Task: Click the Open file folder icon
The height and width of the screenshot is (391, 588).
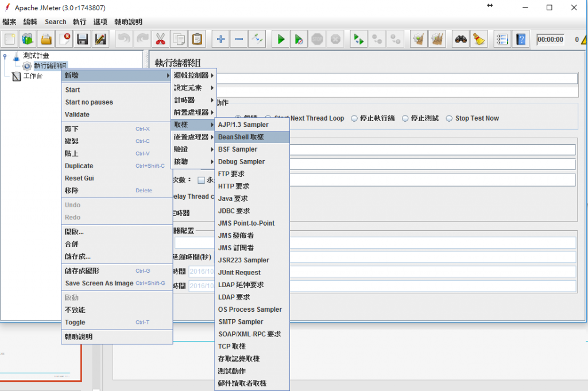Action: pos(46,40)
